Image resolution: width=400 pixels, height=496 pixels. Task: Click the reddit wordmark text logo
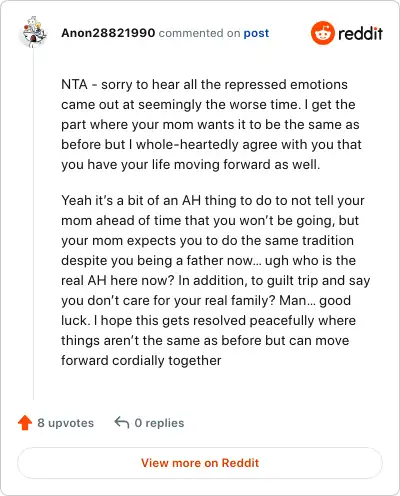click(x=360, y=33)
